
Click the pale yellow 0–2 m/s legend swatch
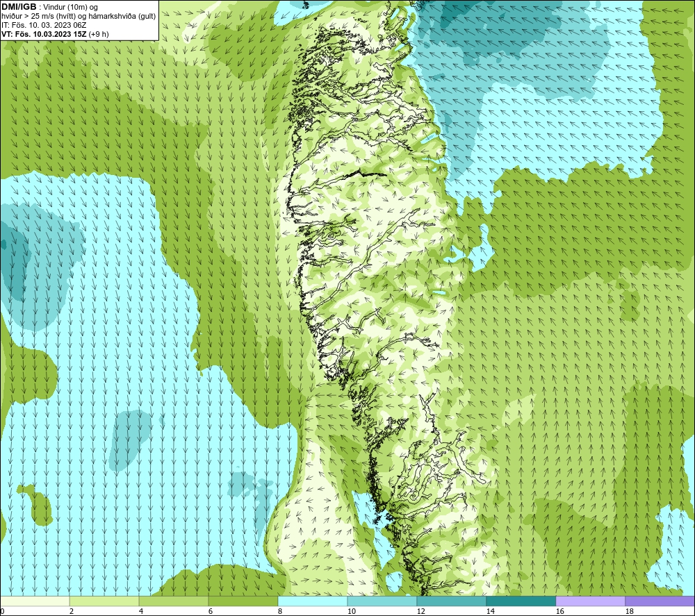click(35, 601)
